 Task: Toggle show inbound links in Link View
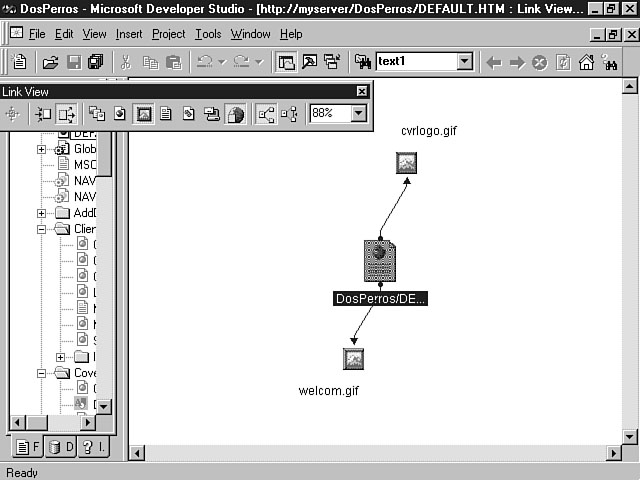coord(43,114)
